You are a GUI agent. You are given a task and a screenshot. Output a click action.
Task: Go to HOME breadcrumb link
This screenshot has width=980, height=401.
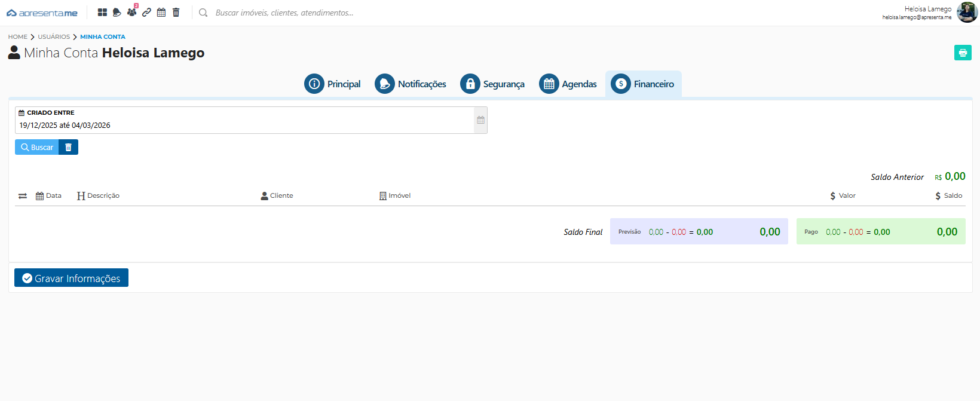pos(17,37)
